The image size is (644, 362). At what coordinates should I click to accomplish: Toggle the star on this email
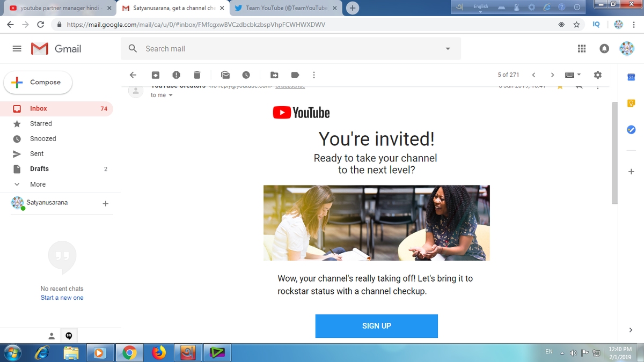[x=560, y=86]
